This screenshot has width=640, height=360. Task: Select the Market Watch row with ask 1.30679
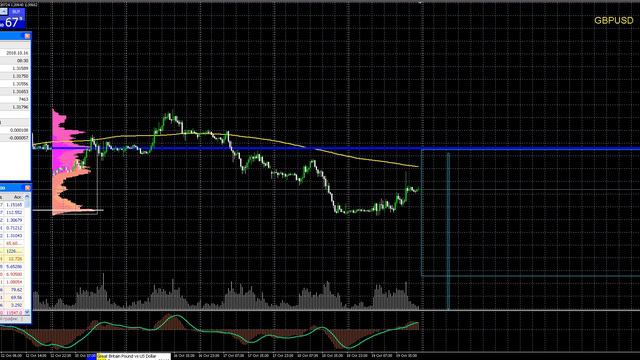pyautogui.click(x=12, y=220)
